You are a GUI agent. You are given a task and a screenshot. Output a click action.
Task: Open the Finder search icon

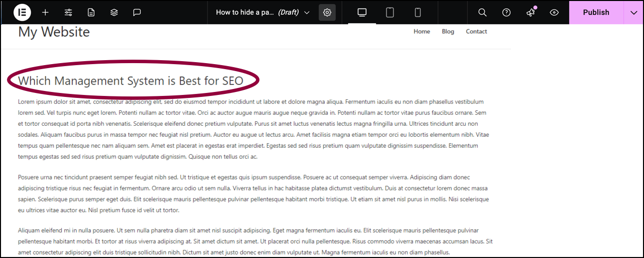[x=482, y=12]
